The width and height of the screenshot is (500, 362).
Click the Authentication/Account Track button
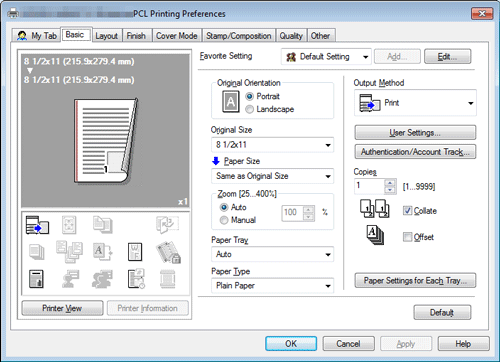coord(415,152)
